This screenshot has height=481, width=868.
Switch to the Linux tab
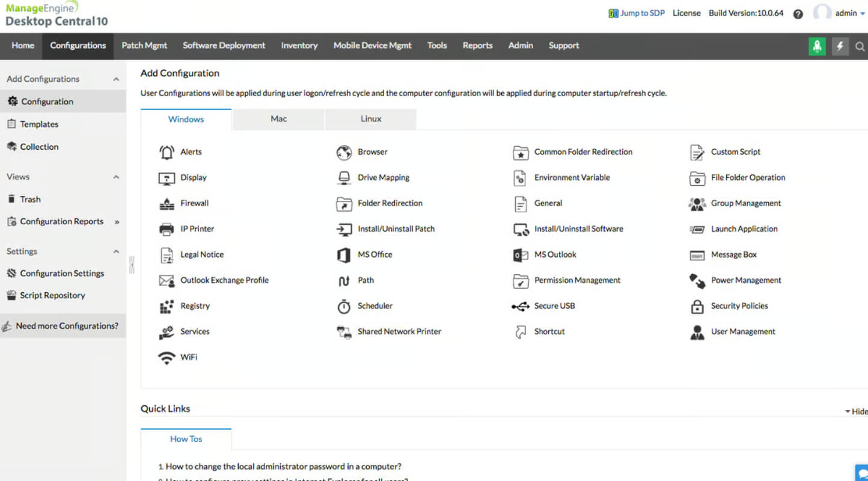coord(371,119)
